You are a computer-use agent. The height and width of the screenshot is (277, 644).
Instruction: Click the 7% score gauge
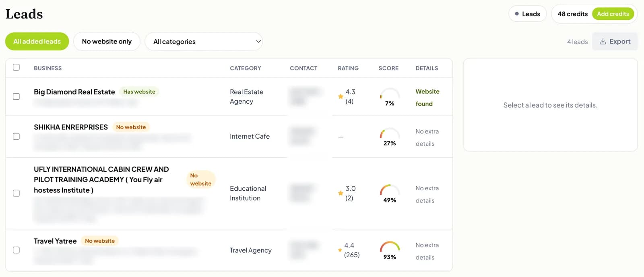[x=390, y=97]
